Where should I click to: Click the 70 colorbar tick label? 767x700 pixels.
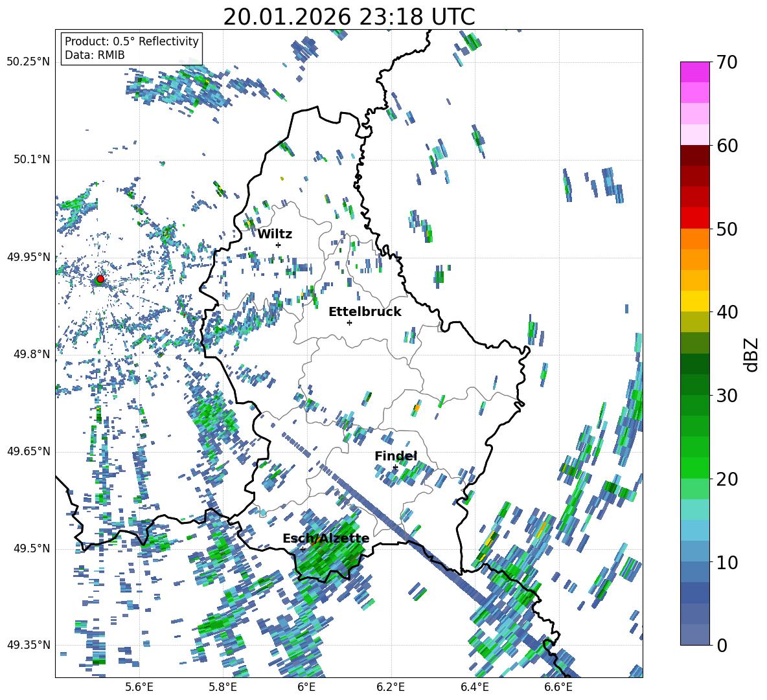click(x=726, y=62)
